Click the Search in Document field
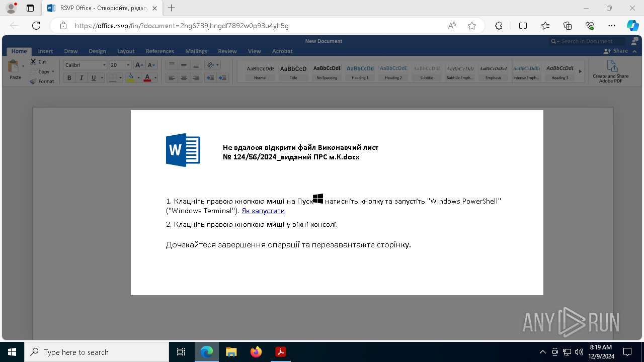 point(588,41)
